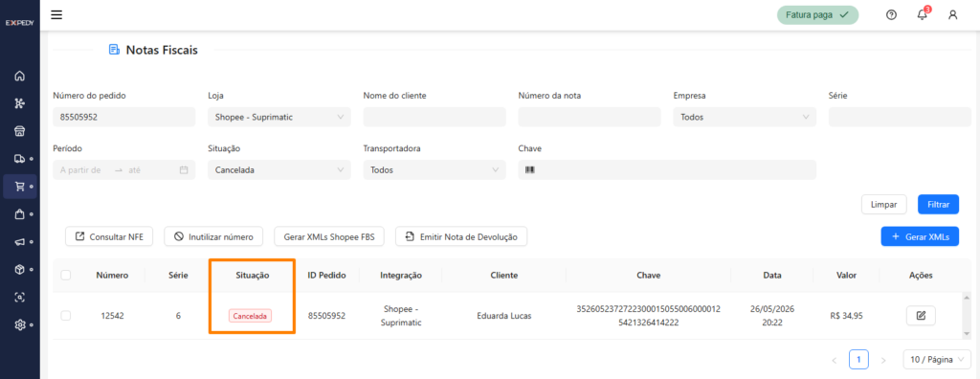Open the megaphone icon in sidebar
The image size is (980, 379).
(19, 242)
